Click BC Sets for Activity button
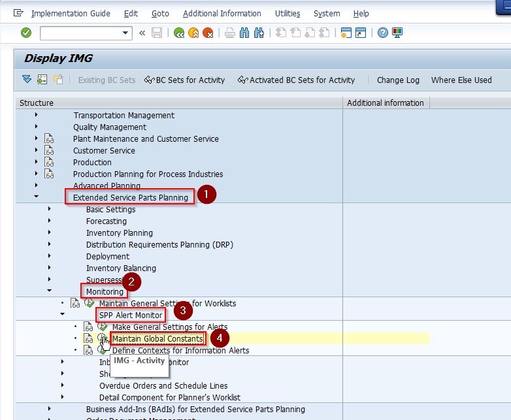The image size is (511, 420). point(184,80)
